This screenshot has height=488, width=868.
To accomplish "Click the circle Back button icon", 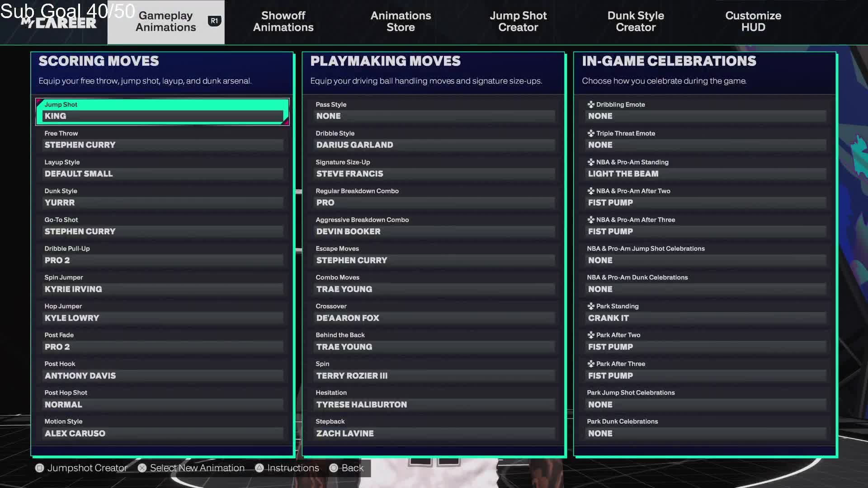I will coord(334,468).
